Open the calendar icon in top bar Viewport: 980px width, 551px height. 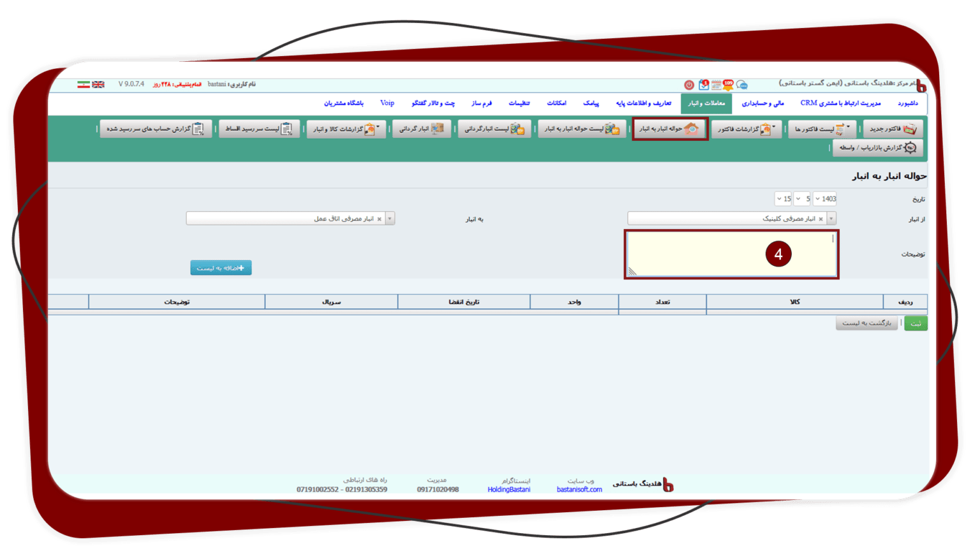coord(716,85)
